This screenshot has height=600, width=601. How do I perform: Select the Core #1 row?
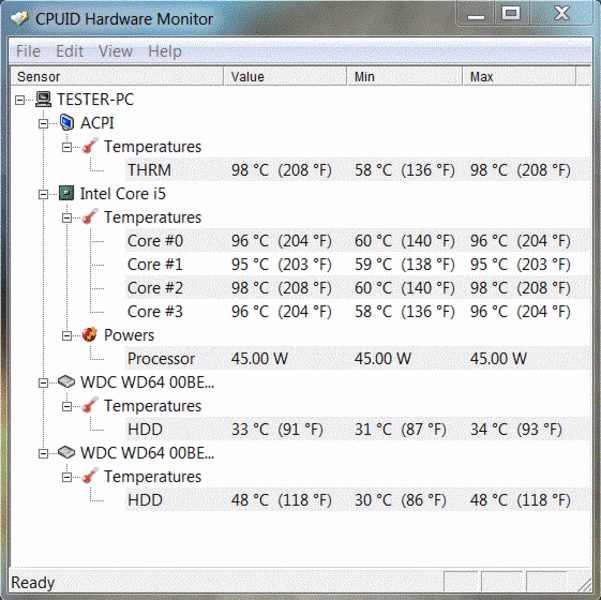click(357, 264)
